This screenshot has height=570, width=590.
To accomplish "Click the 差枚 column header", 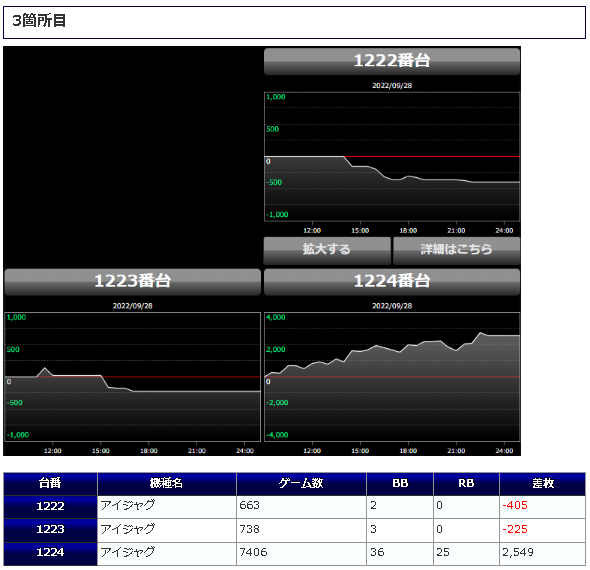I will (x=543, y=484).
